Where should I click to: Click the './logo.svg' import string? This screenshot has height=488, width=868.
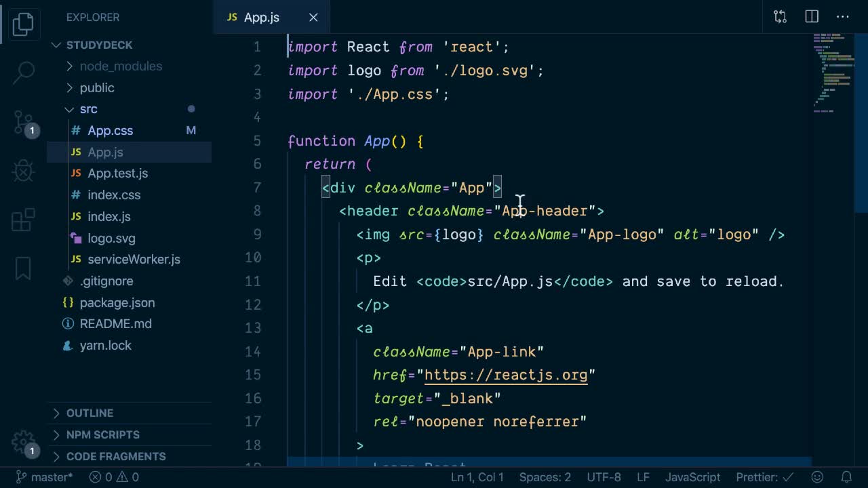[484, 70]
